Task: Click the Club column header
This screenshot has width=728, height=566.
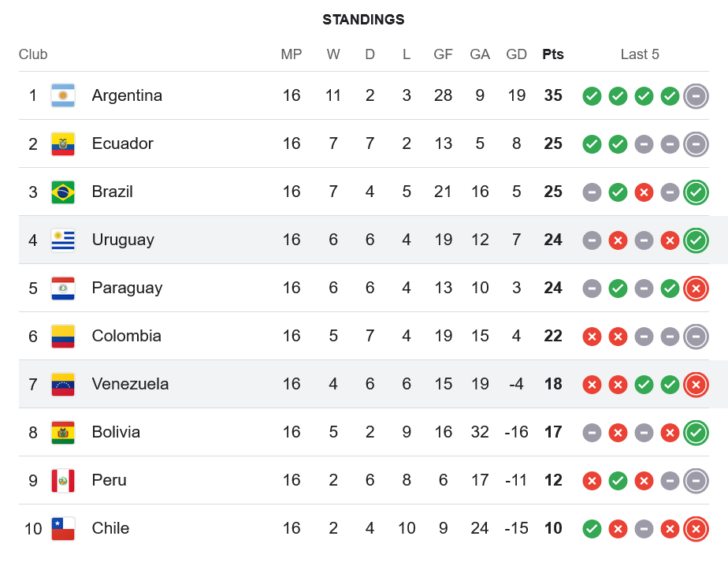Action: [x=33, y=54]
